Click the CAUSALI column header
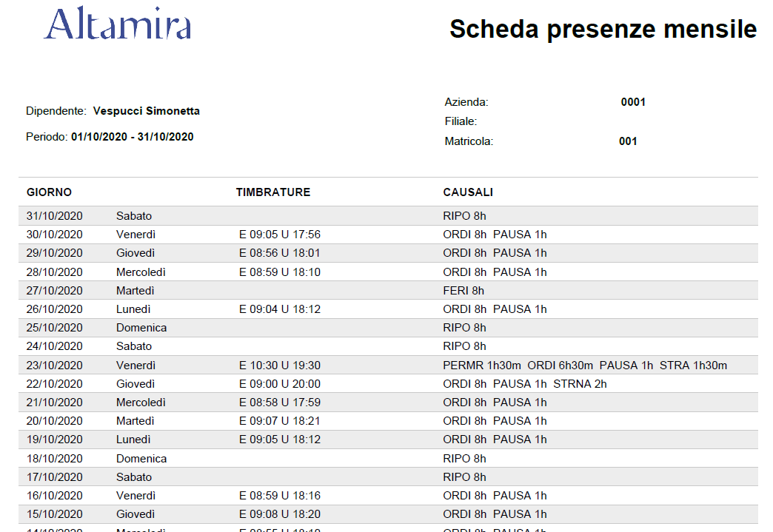Screen dimensions: 773x532 pos(468,192)
